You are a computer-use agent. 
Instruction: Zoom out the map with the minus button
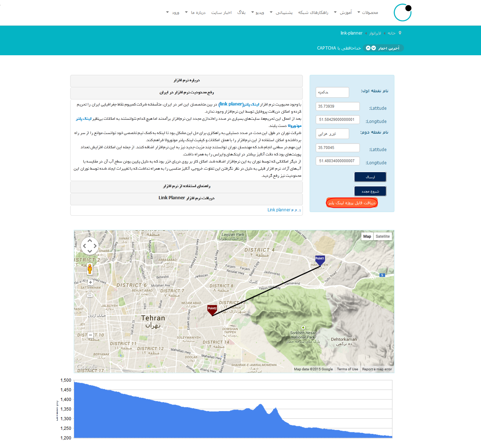point(90,335)
